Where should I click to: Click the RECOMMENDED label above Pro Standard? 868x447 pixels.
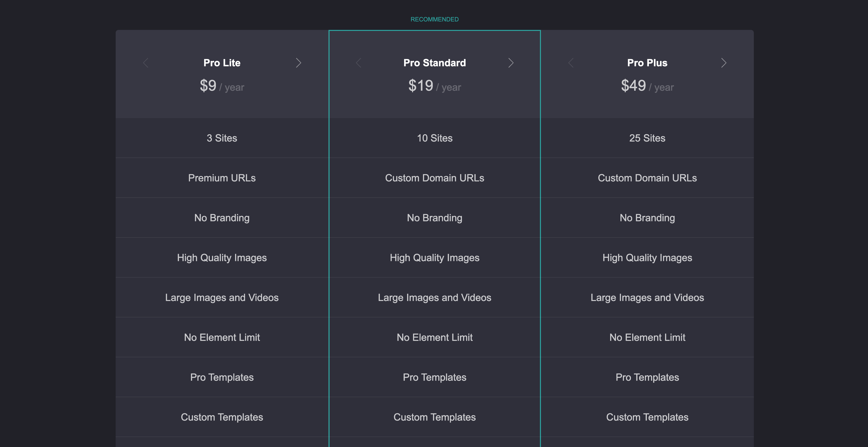pyautogui.click(x=434, y=19)
